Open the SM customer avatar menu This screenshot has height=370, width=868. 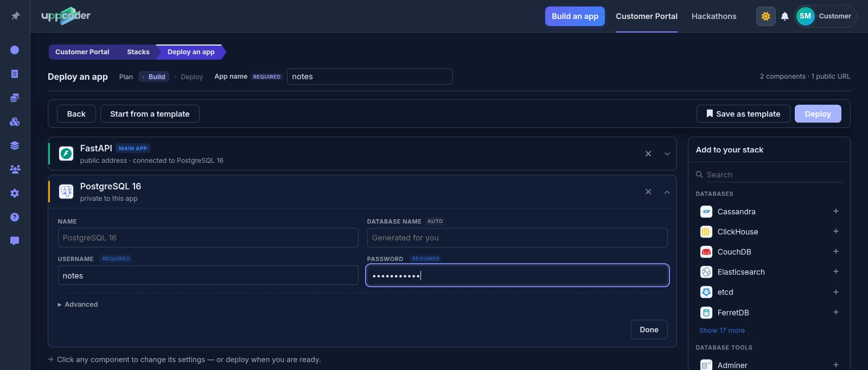pos(826,16)
